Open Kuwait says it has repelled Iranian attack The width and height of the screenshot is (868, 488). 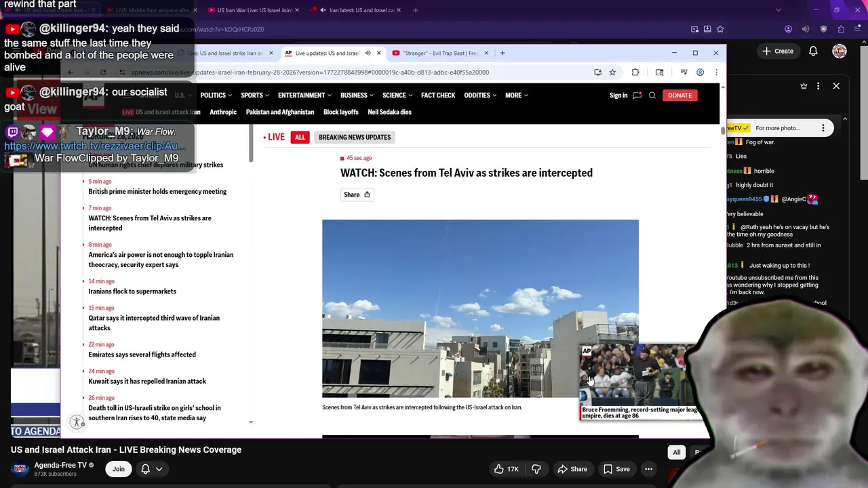pos(147,382)
